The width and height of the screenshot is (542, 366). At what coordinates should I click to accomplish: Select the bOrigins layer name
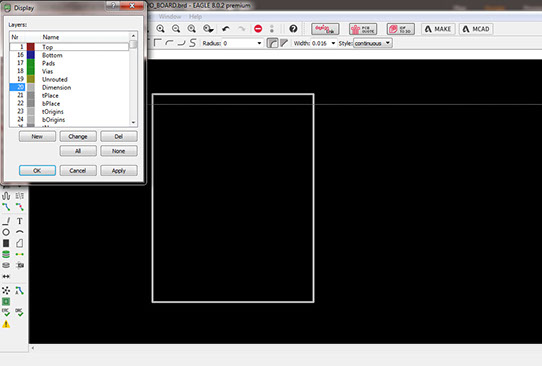coord(53,120)
